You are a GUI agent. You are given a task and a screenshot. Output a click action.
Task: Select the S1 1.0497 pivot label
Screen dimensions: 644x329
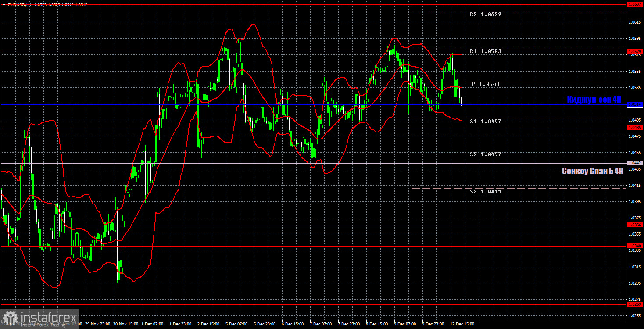[x=485, y=121]
